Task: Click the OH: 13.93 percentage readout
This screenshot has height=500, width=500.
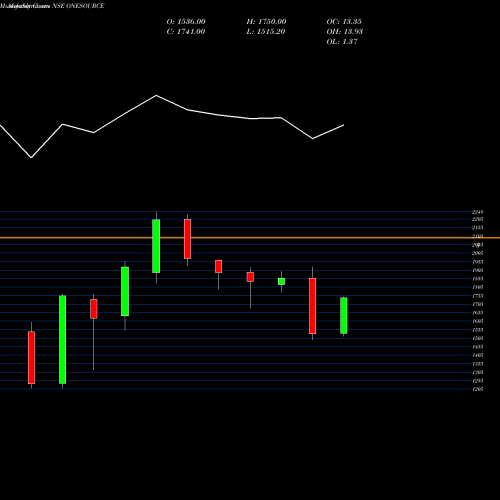Action: [x=345, y=32]
